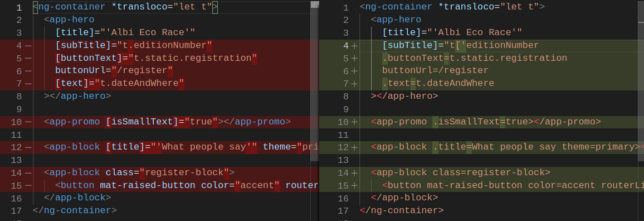Click line number 10 in the left pane gutter
The width and height of the screenshot is (644, 221).
pos(16,122)
